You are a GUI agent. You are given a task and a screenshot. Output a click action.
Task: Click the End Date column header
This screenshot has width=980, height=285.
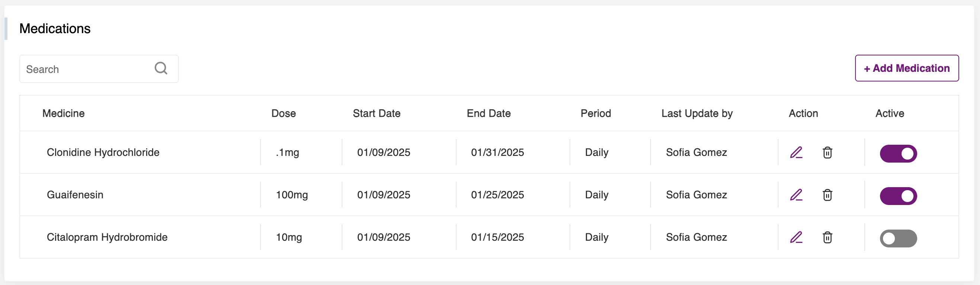tap(489, 113)
